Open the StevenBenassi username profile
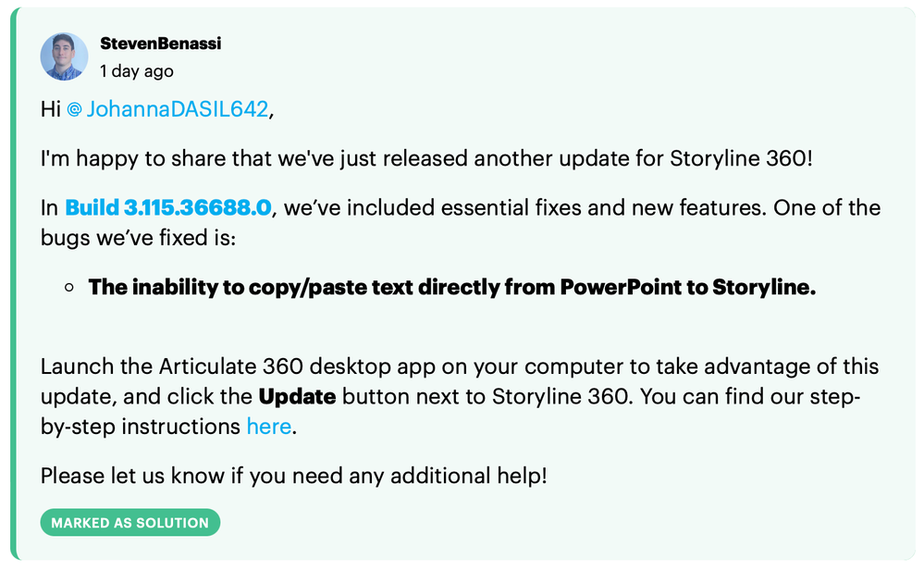 click(160, 43)
